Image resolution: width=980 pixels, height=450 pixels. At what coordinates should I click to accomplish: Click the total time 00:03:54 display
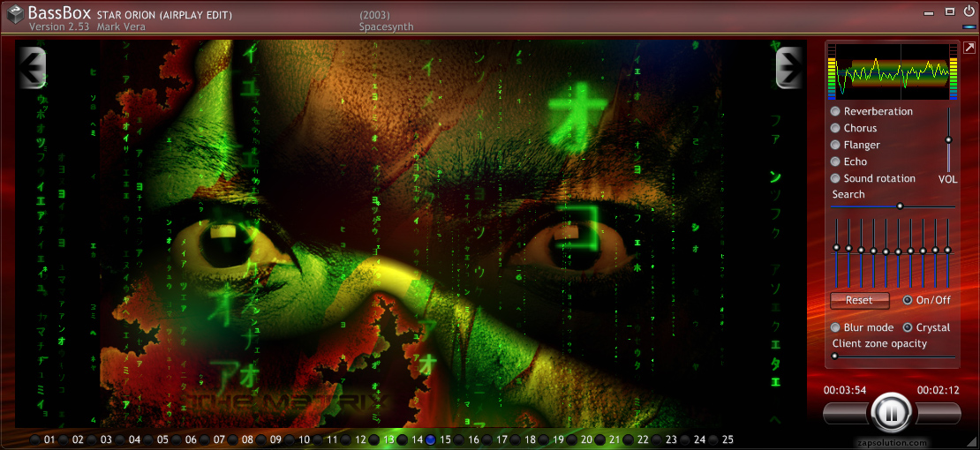pyautogui.click(x=844, y=390)
